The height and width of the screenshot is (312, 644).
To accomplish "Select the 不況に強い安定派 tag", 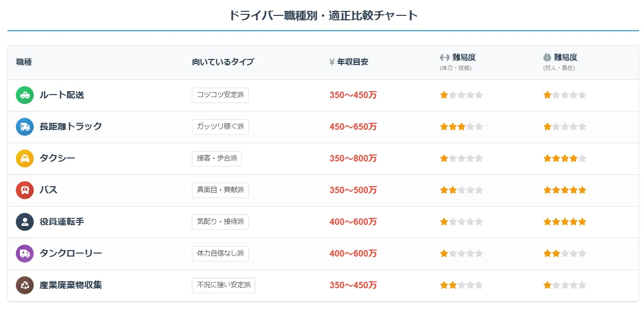I will point(224,285).
